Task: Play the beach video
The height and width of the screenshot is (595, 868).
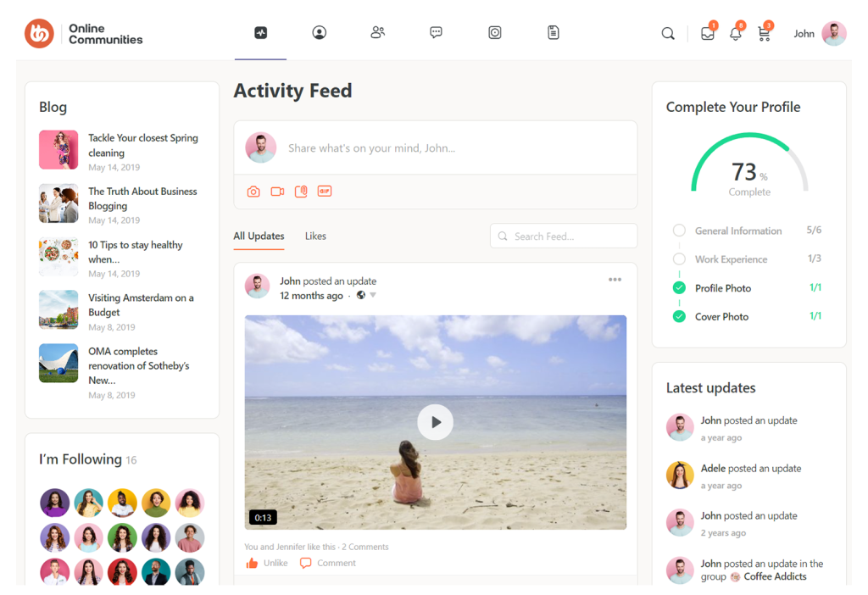Action: tap(436, 422)
